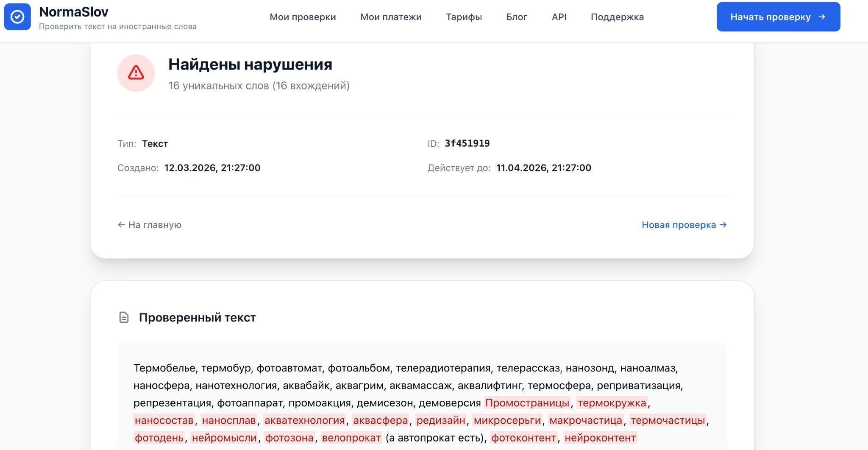Image resolution: width=868 pixels, height=450 pixels.
Task: Click the red warning triangle icon
Action: pos(136,73)
